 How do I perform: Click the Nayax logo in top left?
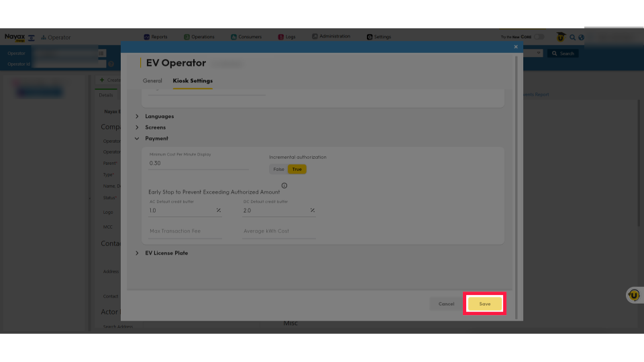click(x=14, y=37)
